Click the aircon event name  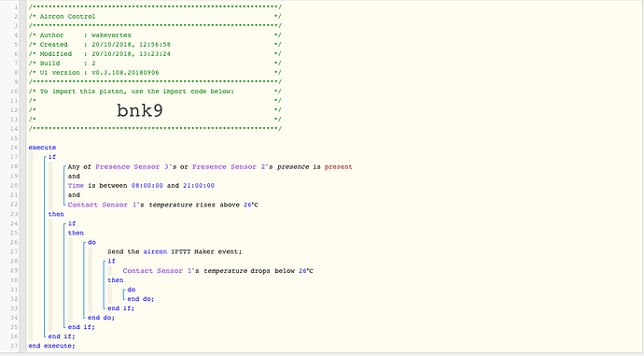[155, 251]
